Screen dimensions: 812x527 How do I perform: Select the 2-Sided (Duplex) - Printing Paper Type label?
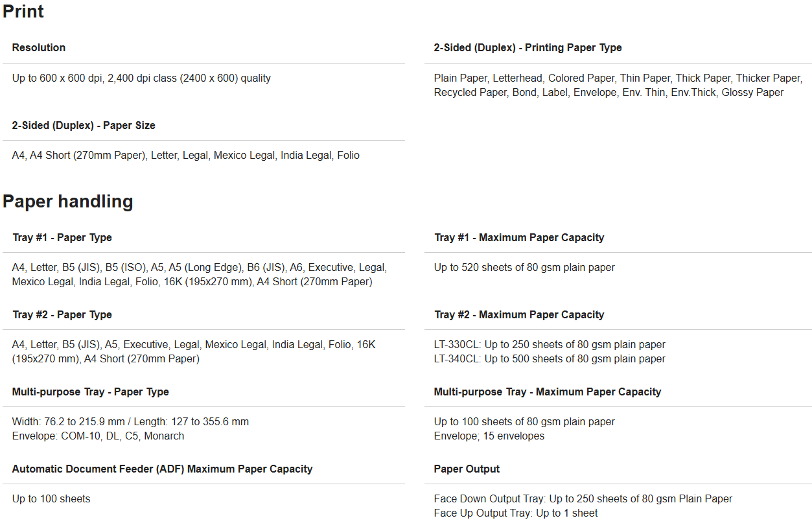click(528, 48)
